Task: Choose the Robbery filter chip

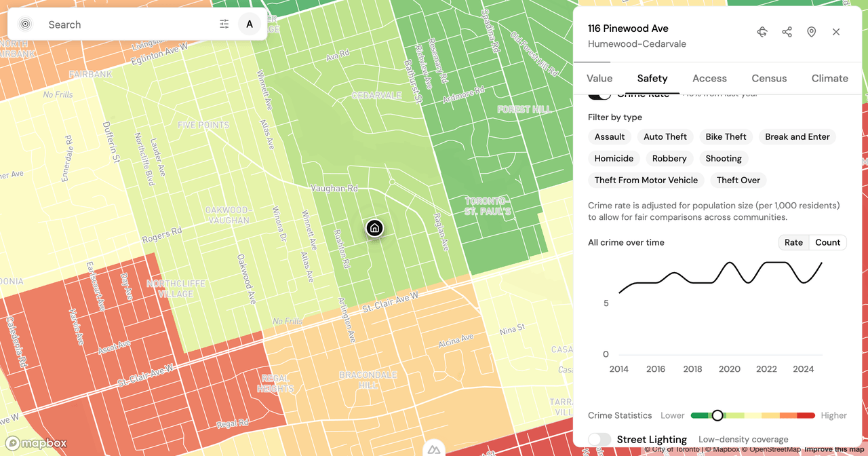Action: [x=669, y=159]
